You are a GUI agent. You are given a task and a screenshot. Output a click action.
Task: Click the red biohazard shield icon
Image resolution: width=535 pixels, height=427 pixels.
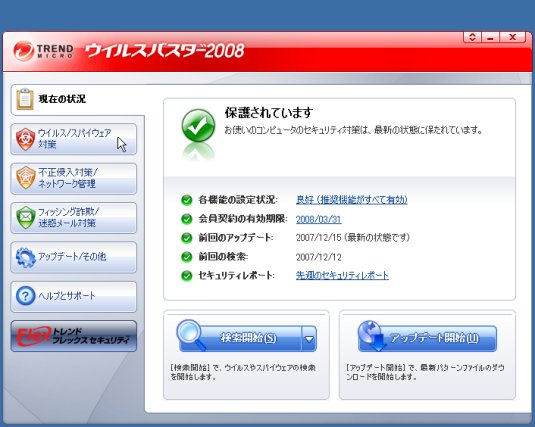[26, 139]
